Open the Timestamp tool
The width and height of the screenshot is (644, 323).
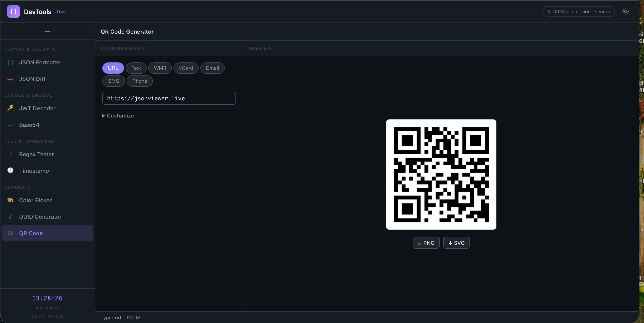point(47,171)
